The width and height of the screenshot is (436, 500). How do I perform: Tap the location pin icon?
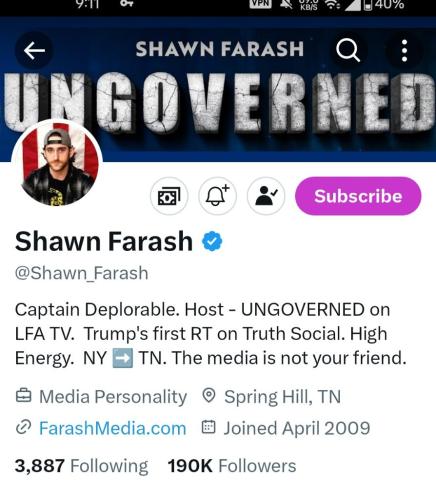209,396
